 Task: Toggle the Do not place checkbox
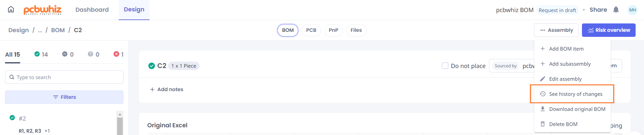pyautogui.click(x=445, y=66)
